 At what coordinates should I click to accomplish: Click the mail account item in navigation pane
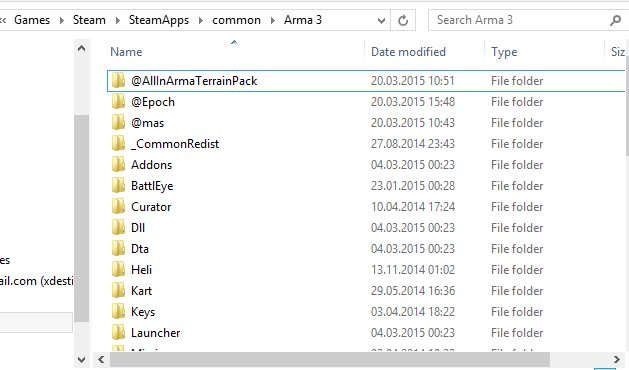click(x=37, y=281)
